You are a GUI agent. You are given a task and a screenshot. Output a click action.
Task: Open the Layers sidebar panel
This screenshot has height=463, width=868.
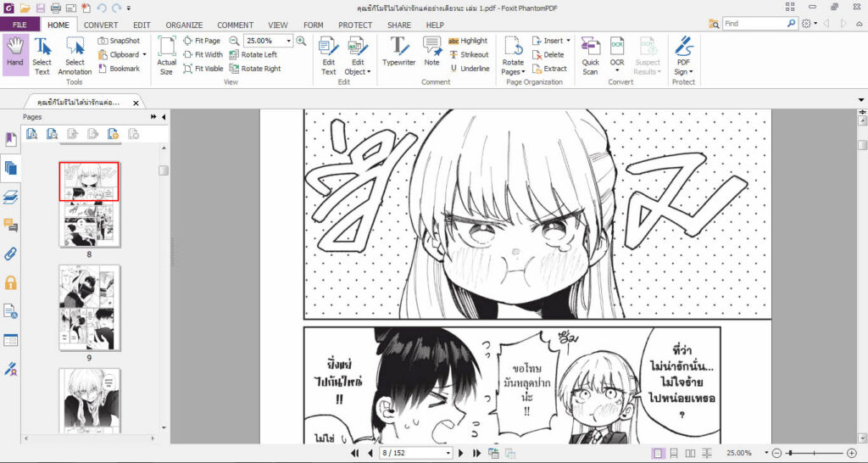click(10, 198)
